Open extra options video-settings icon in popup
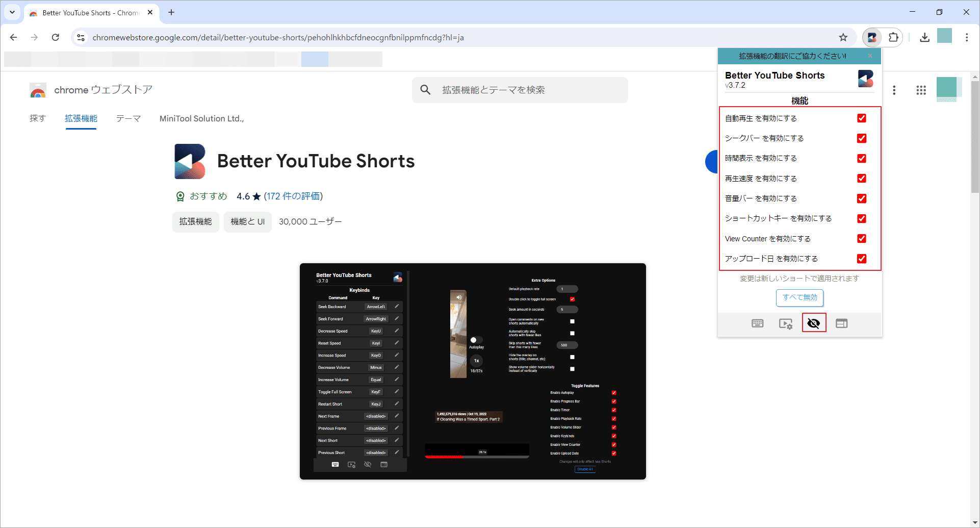The height and width of the screenshot is (528, 980). 786,323
